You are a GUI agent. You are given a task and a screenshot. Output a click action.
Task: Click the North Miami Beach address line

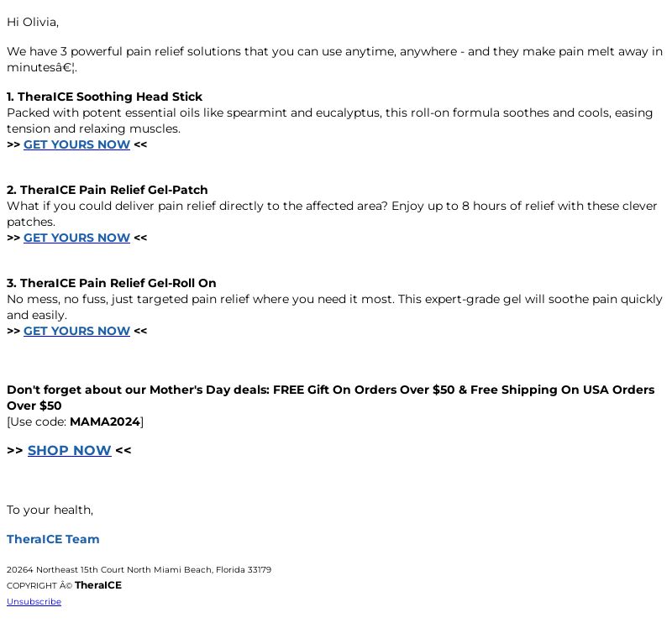point(139,569)
